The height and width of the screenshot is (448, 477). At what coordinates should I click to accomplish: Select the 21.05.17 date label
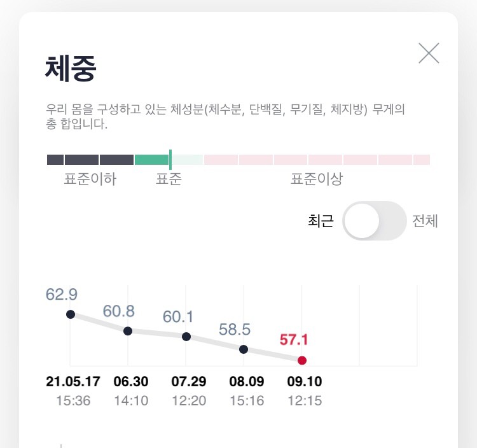[x=73, y=382]
